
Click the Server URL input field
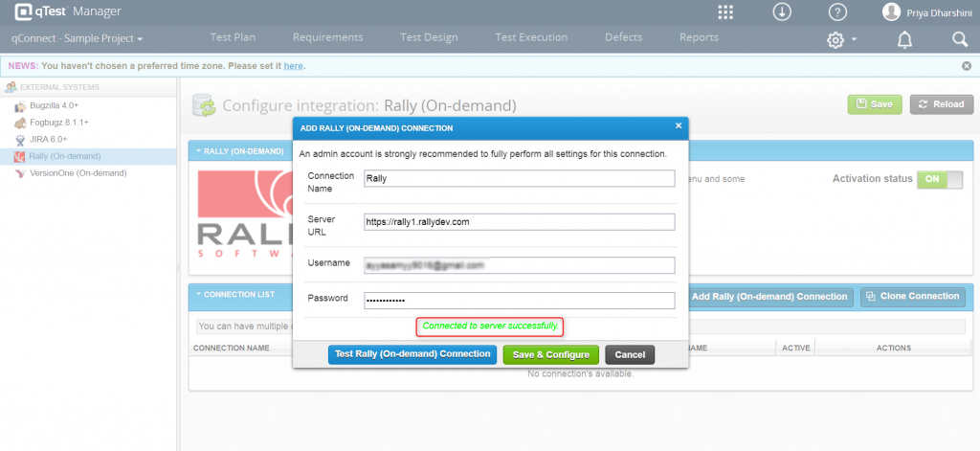519,222
